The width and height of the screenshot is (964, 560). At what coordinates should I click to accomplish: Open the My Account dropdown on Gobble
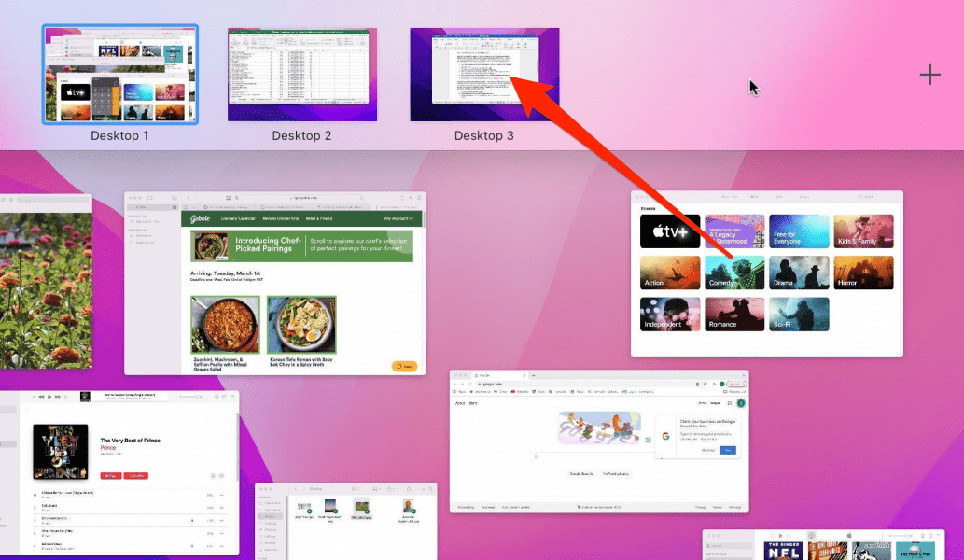click(x=399, y=217)
